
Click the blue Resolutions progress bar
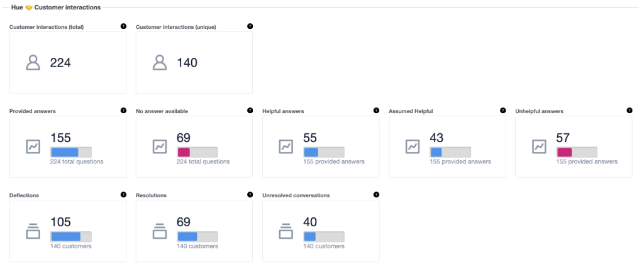point(187,236)
